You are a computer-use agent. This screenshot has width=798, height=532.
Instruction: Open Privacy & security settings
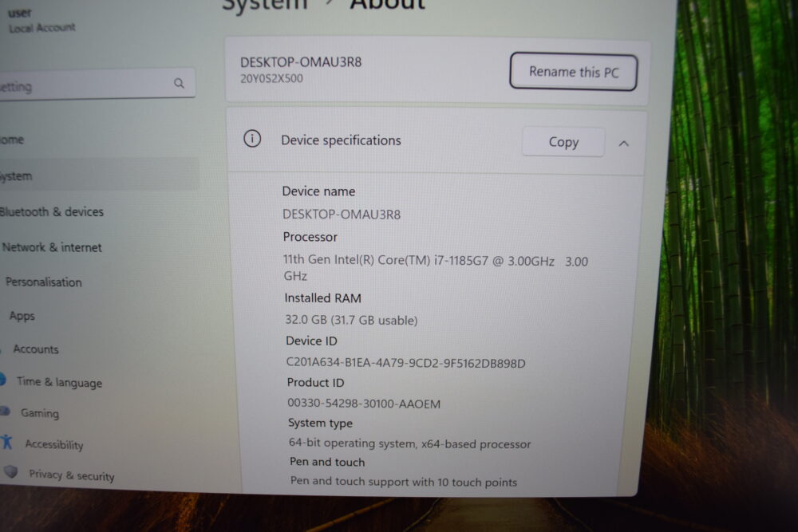[x=72, y=475]
